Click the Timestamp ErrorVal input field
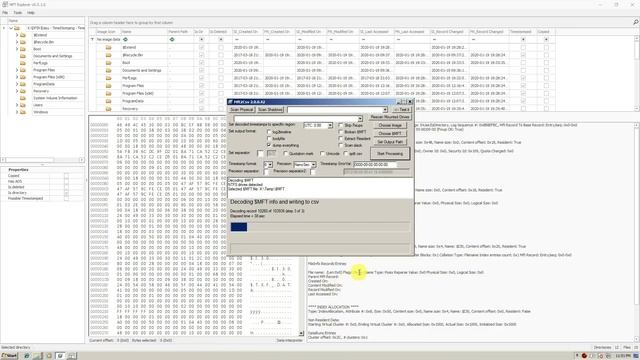The width and height of the screenshot is (640, 360). [x=375, y=164]
